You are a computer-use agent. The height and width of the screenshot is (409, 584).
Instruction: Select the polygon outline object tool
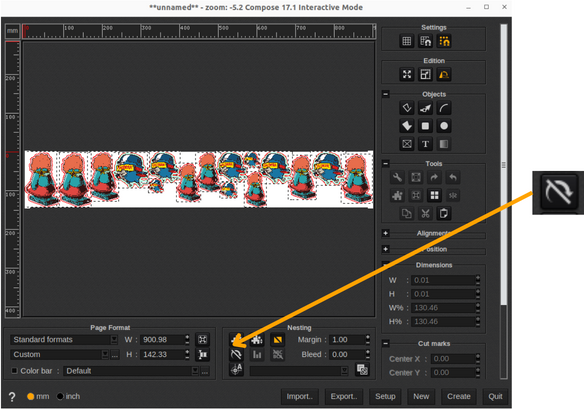click(407, 108)
